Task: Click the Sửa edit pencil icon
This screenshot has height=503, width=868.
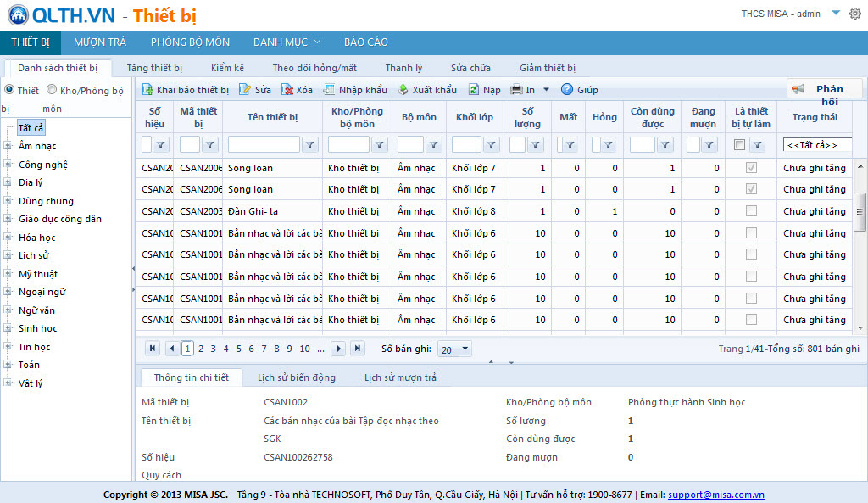Action: [x=245, y=90]
